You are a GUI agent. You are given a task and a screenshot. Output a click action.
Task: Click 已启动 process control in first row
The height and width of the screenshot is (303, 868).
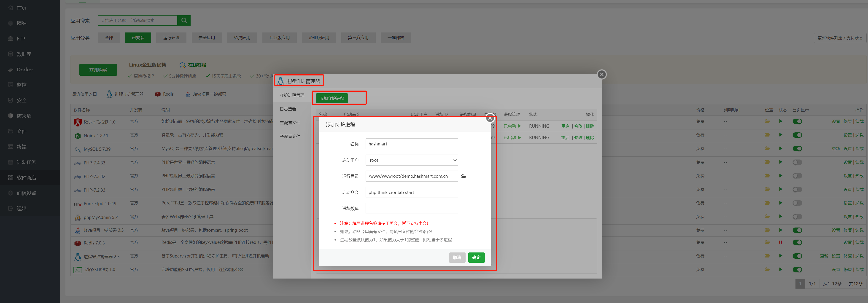[512, 126]
